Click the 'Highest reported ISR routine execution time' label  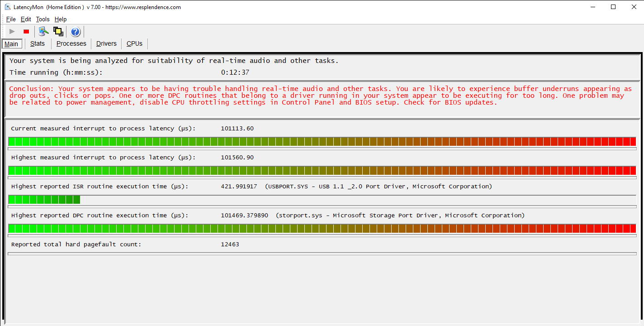click(99, 187)
